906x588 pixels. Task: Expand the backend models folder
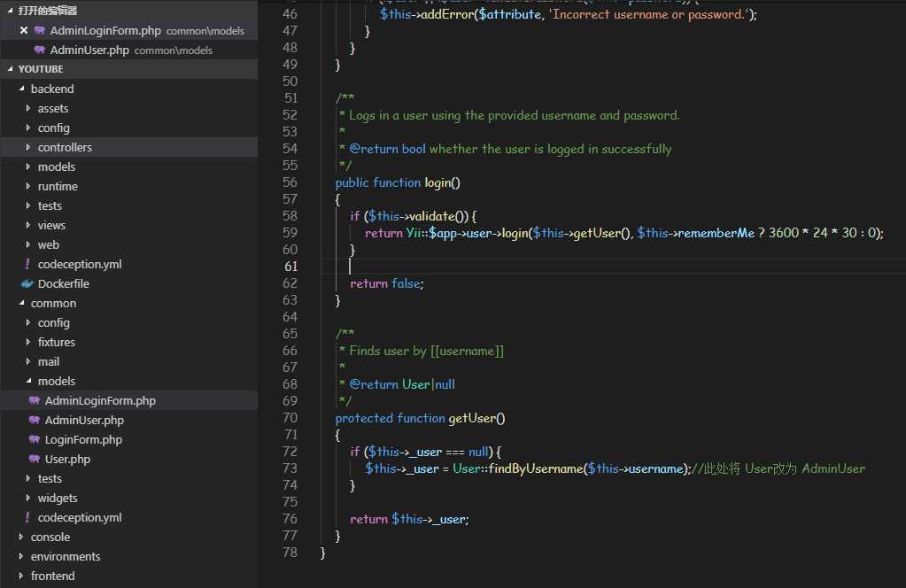(x=27, y=167)
